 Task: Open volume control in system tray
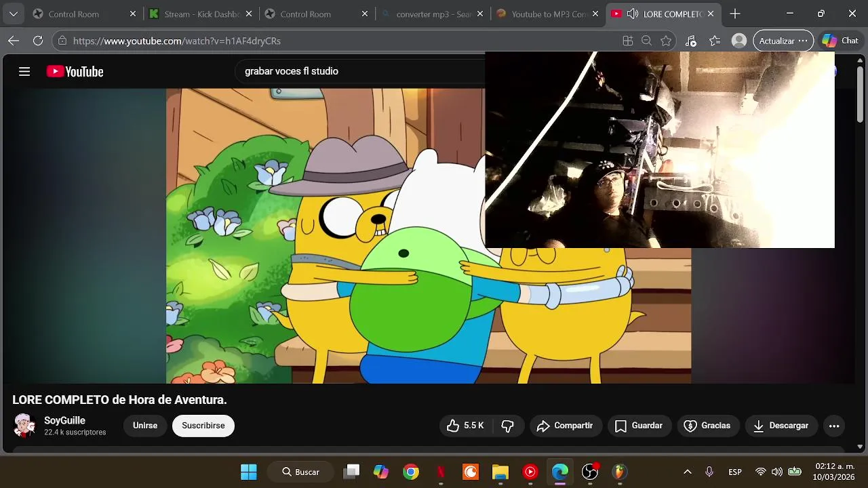click(777, 472)
